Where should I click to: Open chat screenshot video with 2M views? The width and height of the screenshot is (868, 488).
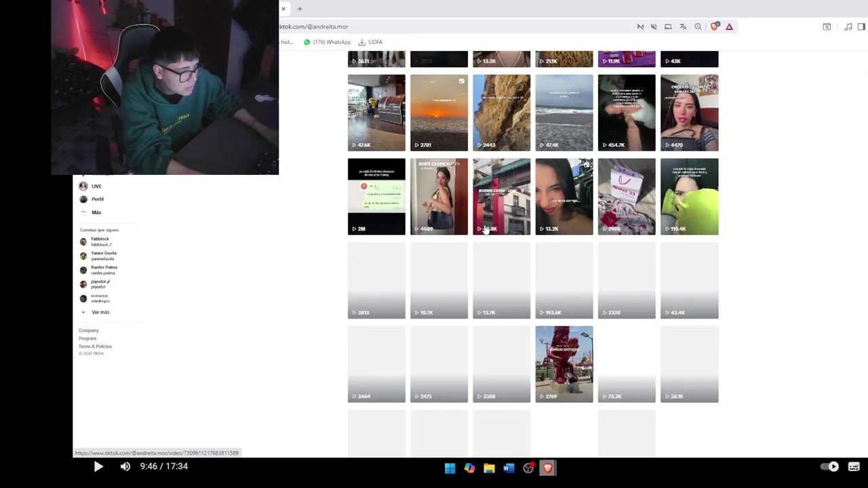click(376, 197)
